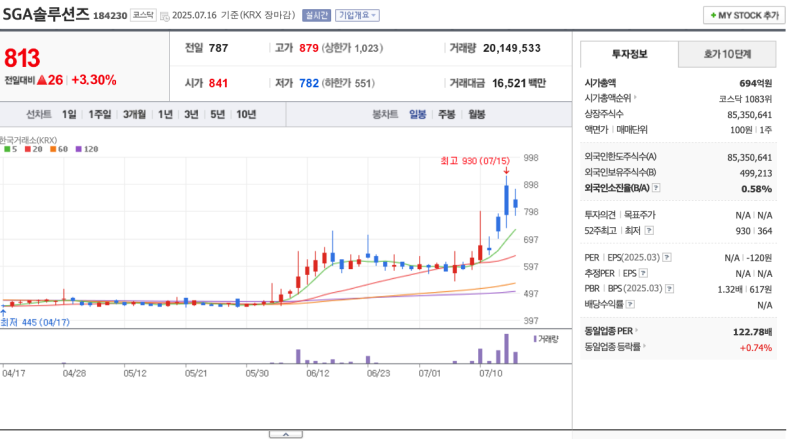The height and width of the screenshot is (439, 800).
Task: Open the 시가총액순위 link
Action: tap(610, 98)
